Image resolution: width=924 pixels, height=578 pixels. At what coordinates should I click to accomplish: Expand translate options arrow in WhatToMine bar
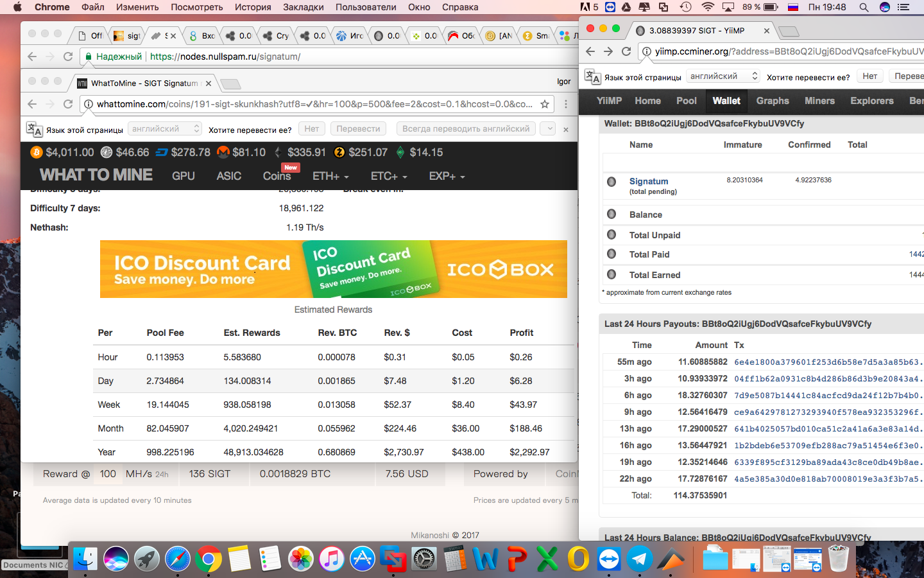(548, 129)
